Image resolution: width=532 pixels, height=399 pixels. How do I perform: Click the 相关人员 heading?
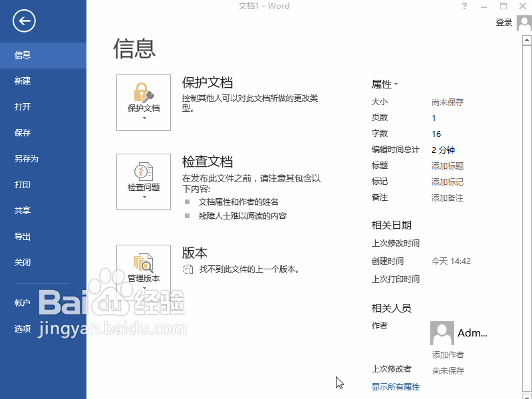(392, 308)
